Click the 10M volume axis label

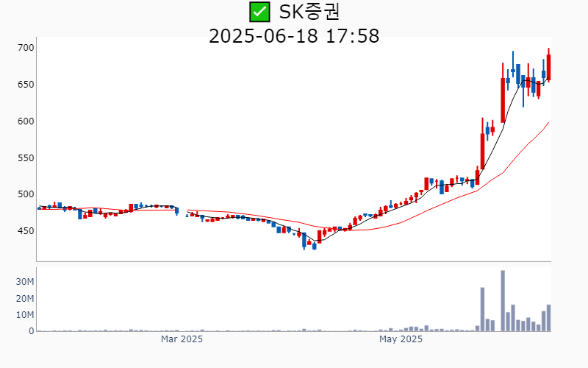coord(25,315)
